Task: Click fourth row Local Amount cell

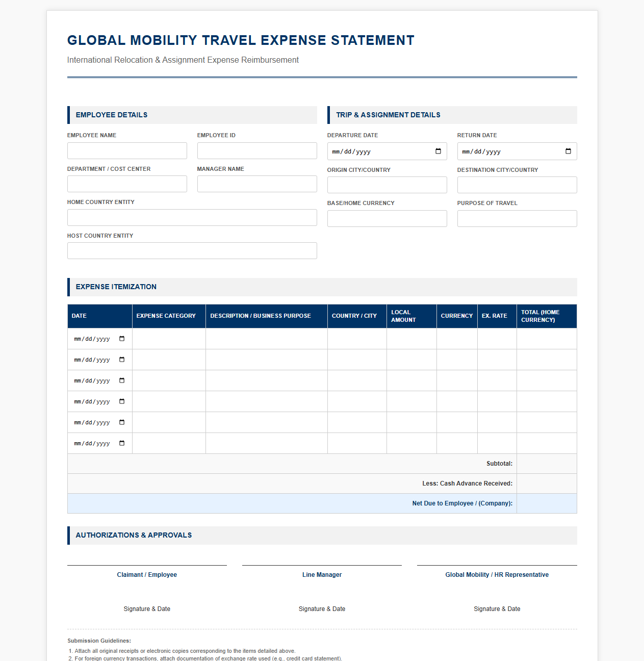Action: (411, 401)
